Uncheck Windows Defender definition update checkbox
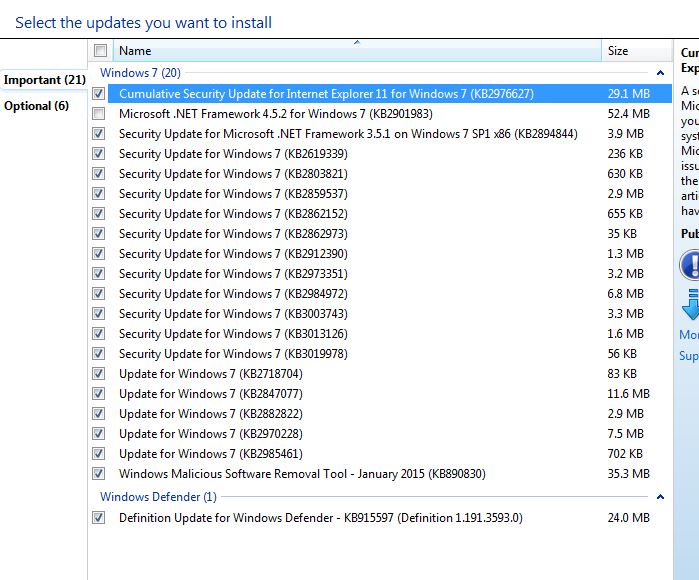699x580 pixels. click(x=99, y=518)
